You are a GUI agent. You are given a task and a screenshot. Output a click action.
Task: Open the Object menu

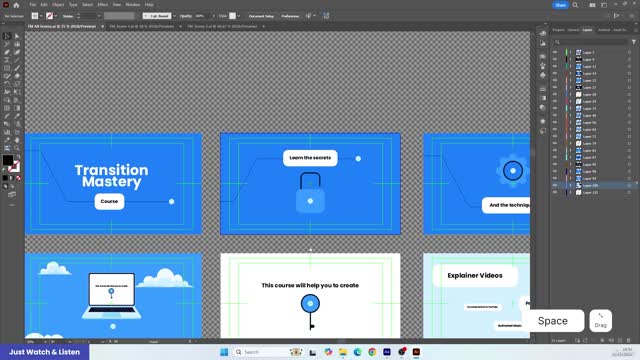[x=58, y=5]
